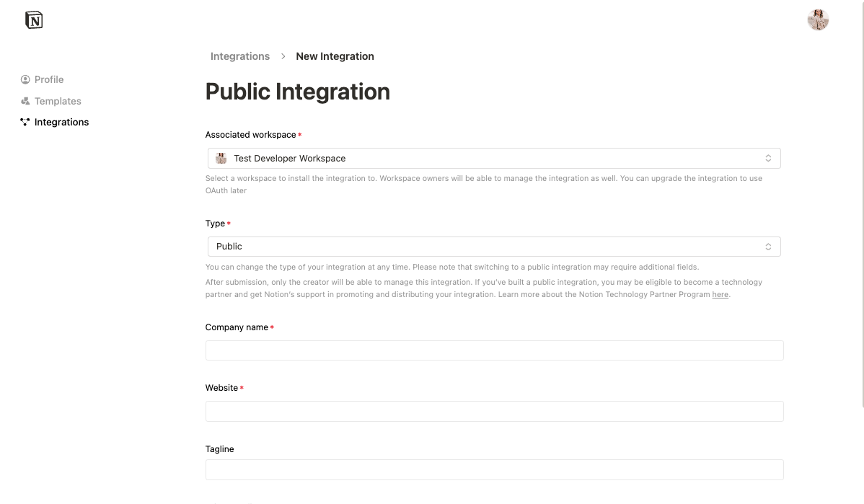Open the user avatar menu
The image size is (864, 504).
tap(818, 20)
